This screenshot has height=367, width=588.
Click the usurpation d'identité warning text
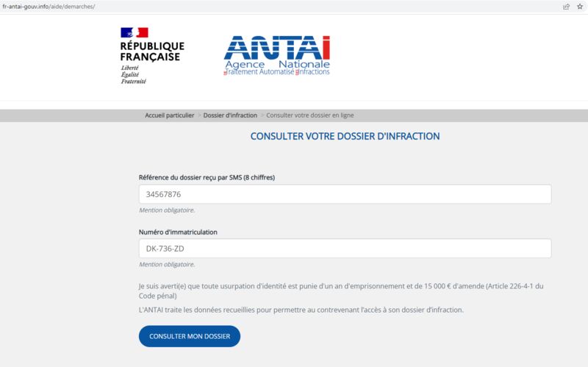pyautogui.click(x=341, y=291)
